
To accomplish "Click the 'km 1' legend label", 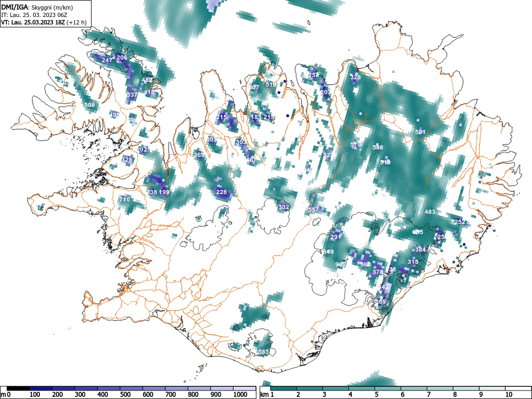I will (x=267, y=395).
